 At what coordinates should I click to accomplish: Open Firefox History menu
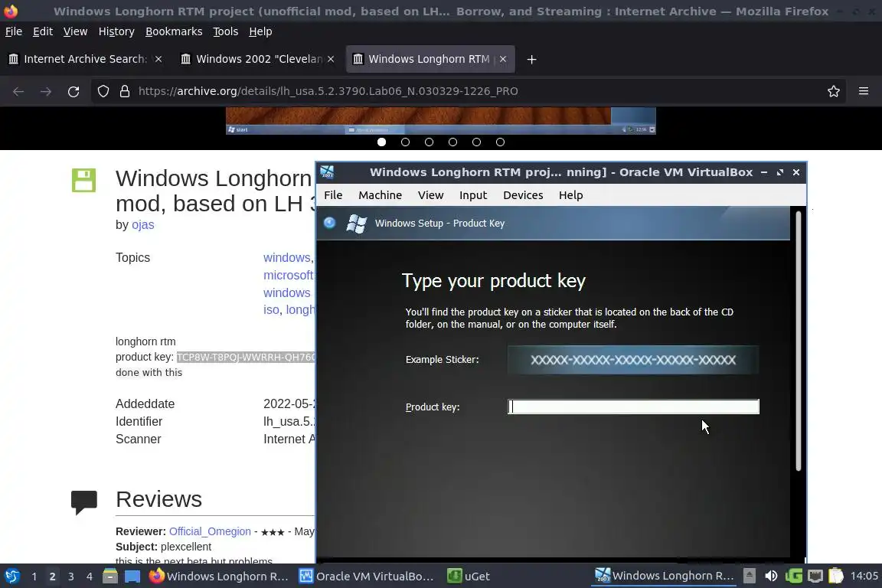point(116,31)
